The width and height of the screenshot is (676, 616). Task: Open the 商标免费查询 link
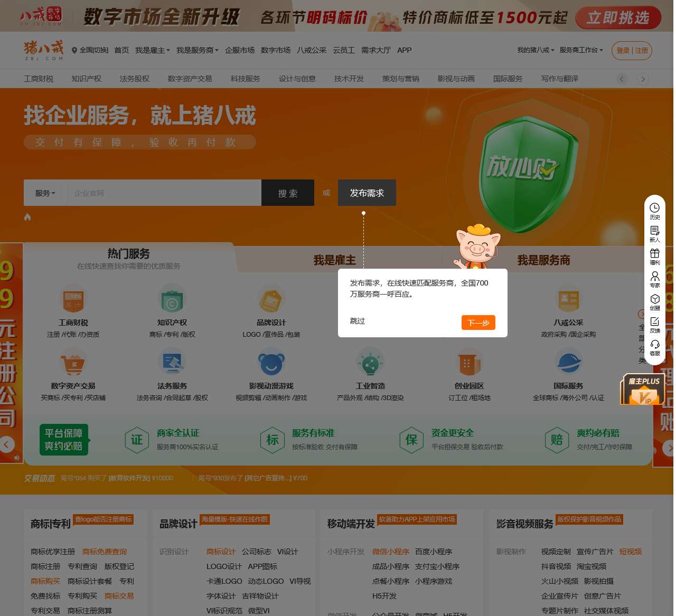coord(105,552)
